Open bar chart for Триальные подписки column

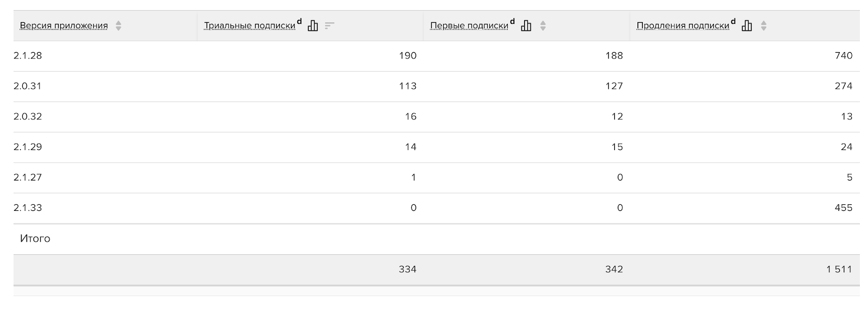pyautogui.click(x=312, y=25)
